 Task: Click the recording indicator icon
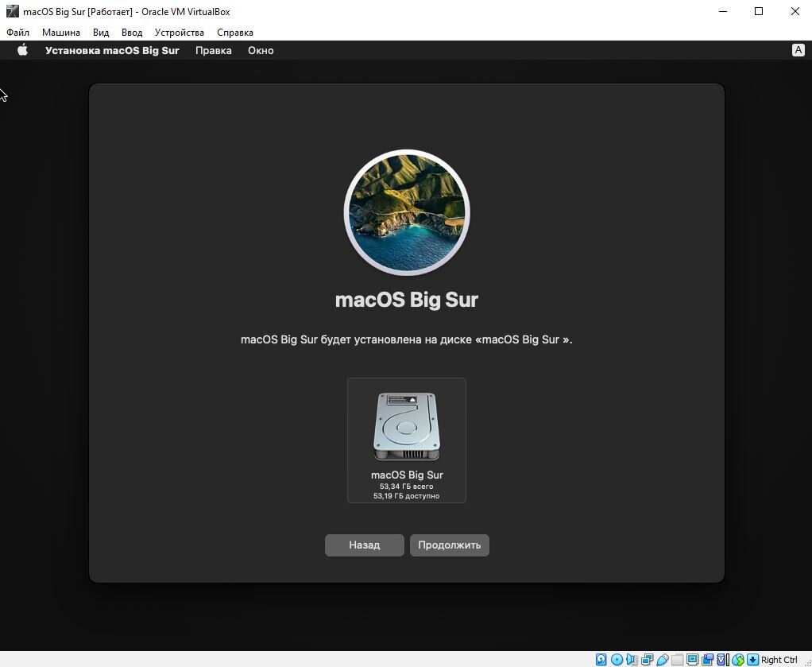707,660
